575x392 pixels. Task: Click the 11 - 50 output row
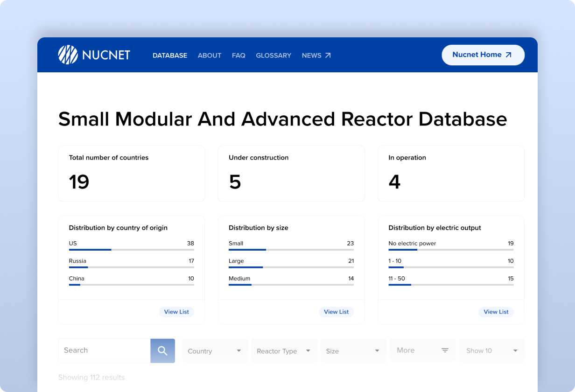coord(451,281)
